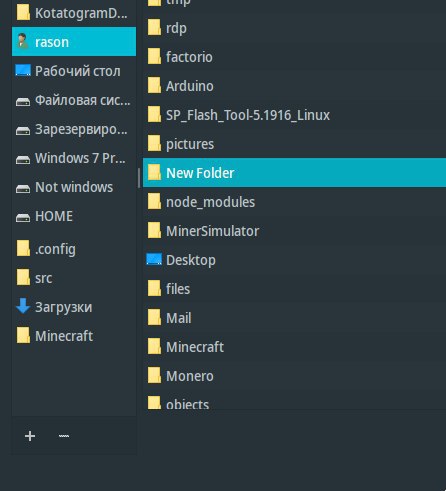Click the files folder icon
Screen dimensions: 446x491
(154, 288)
